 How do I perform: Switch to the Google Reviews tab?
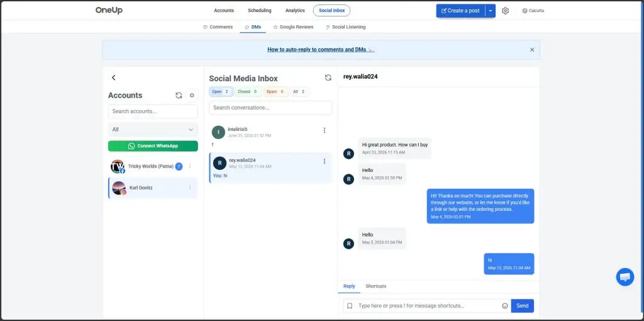click(x=293, y=27)
